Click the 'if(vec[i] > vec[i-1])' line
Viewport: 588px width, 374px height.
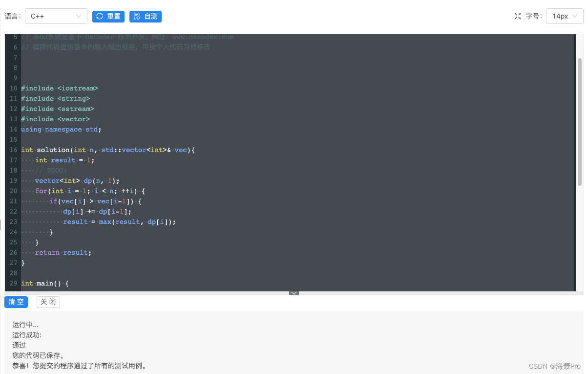(95, 201)
